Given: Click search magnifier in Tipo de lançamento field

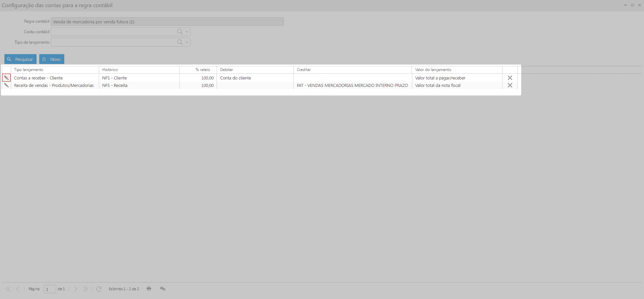Looking at the screenshot, I should pyautogui.click(x=180, y=42).
